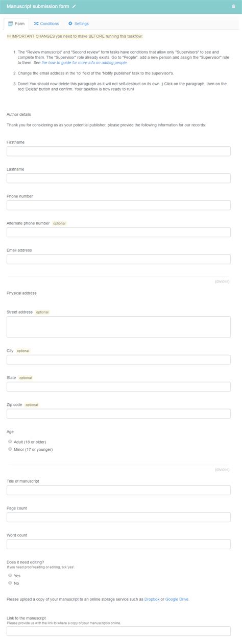Viewport: 242px width, 644px height.
Task: Open the Form tab
Action: coord(16,24)
